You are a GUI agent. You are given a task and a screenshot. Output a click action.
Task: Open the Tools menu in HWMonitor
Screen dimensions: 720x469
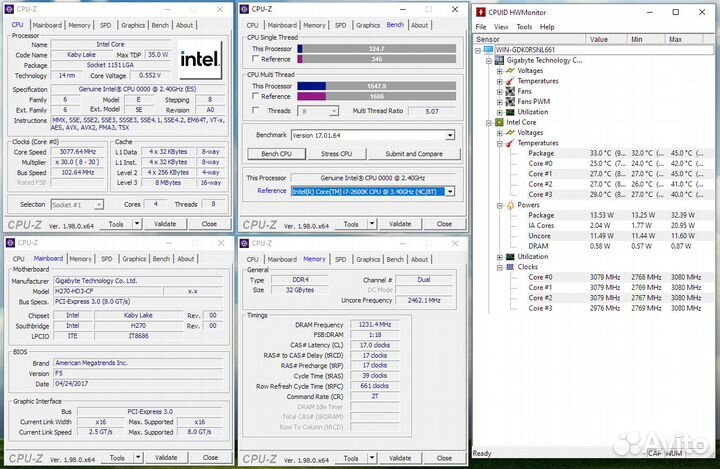[525, 26]
